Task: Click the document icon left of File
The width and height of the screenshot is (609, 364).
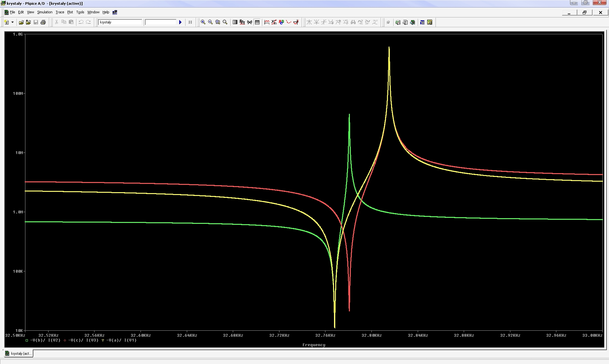Action: tap(6, 12)
